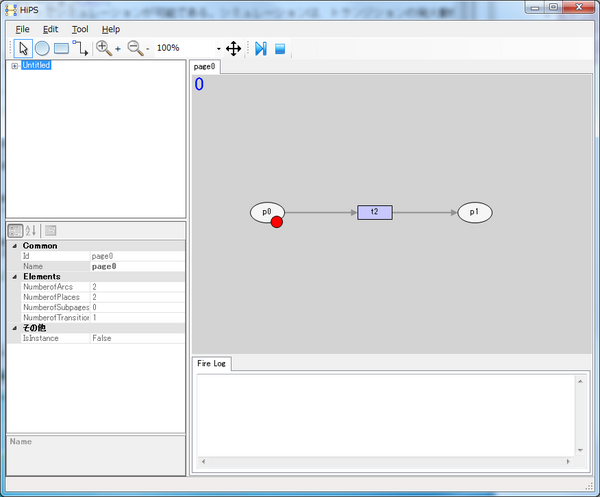Open the Tool menu
600x497 pixels.
pos(80,29)
